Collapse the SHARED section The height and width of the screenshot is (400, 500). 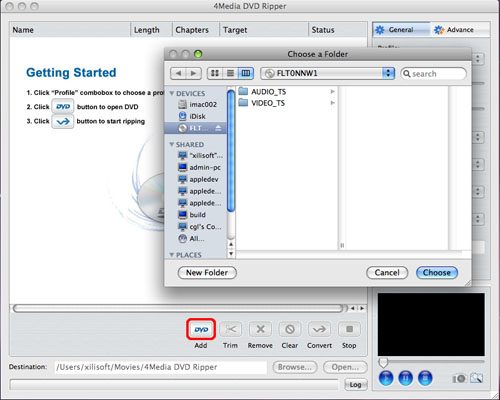[172, 144]
